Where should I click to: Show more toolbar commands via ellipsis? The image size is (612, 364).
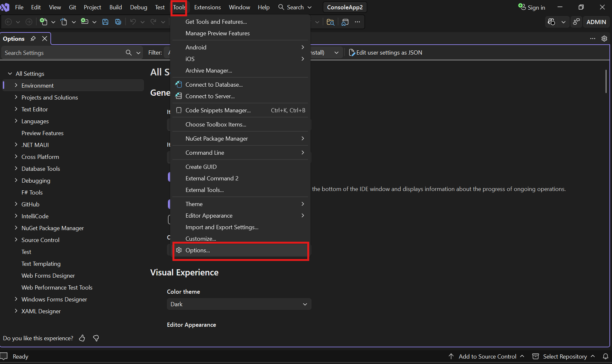point(357,22)
